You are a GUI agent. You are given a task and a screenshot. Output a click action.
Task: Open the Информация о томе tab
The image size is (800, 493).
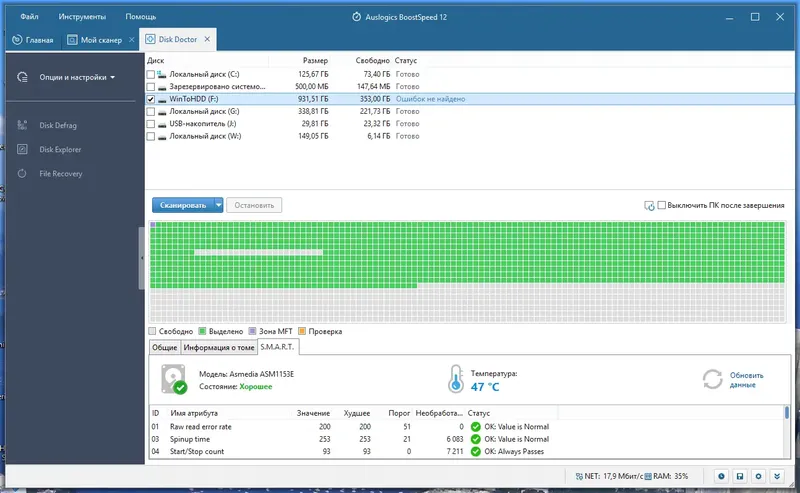[x=219, y=348]
